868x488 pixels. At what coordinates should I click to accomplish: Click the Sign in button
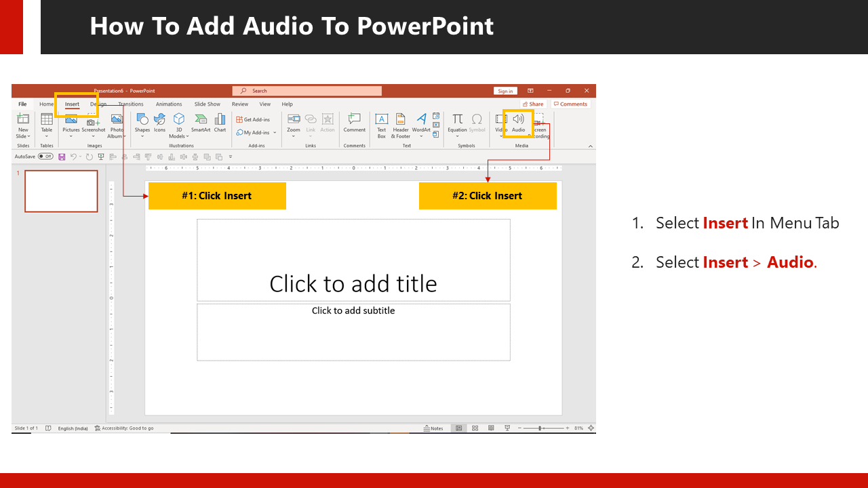505,91
